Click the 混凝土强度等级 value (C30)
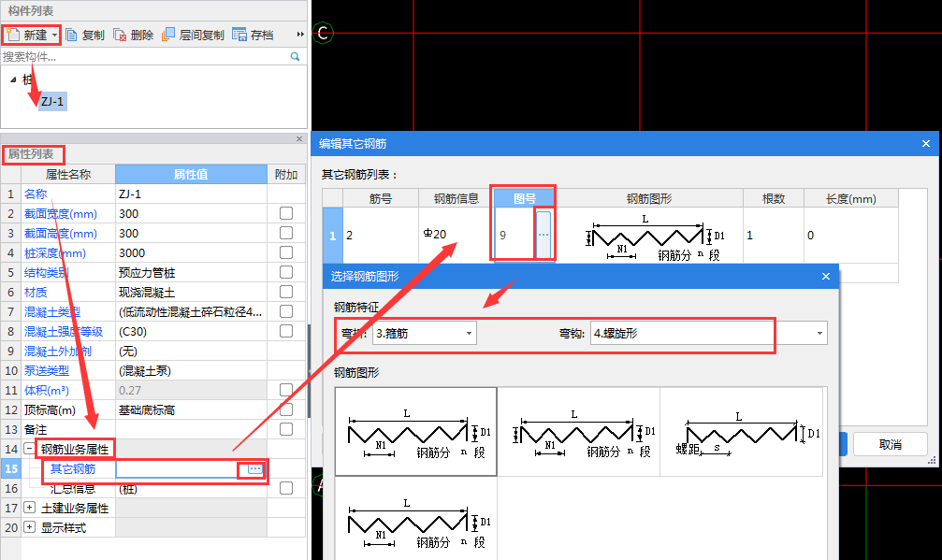Viewport: 942px width, 560px height. (191, 331)
